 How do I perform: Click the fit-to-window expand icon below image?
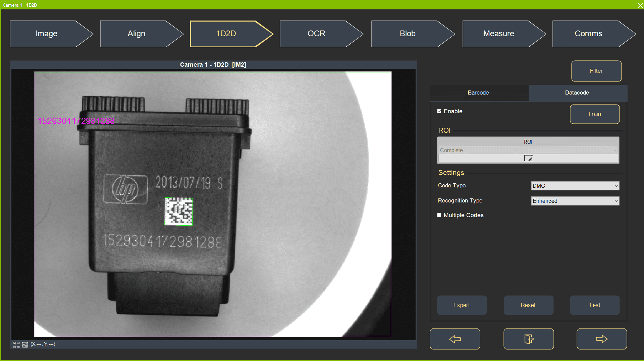point(16,345)
